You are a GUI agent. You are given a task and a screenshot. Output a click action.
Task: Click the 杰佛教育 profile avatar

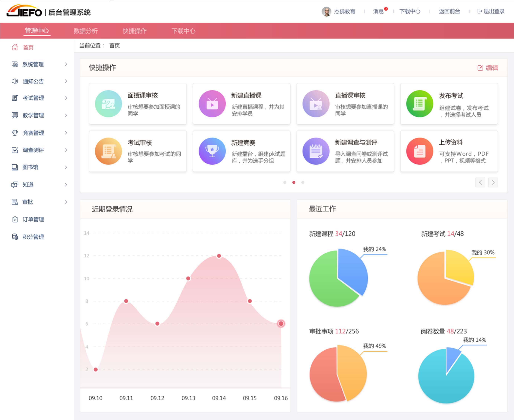pos(326,11)
